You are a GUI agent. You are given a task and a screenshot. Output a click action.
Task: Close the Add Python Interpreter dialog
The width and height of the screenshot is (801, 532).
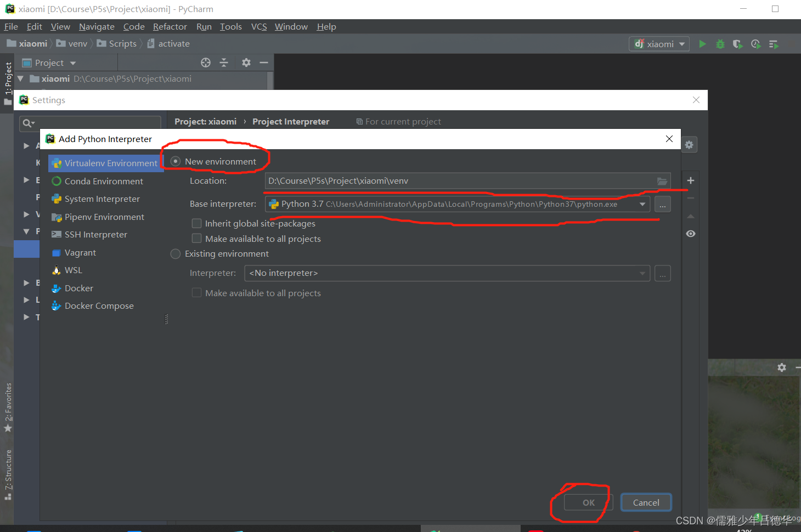coord(669,139)
